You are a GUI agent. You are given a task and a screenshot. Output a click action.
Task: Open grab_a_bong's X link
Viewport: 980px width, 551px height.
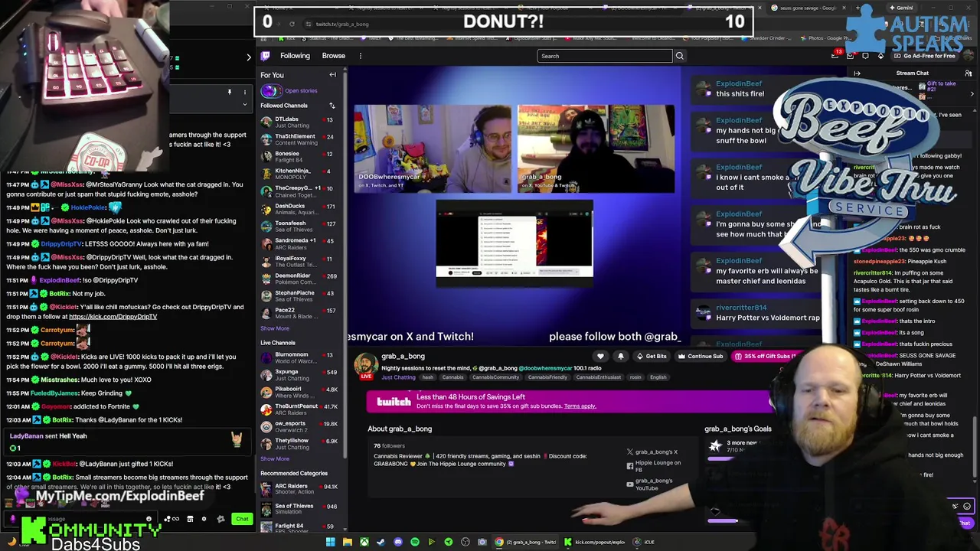652,452
